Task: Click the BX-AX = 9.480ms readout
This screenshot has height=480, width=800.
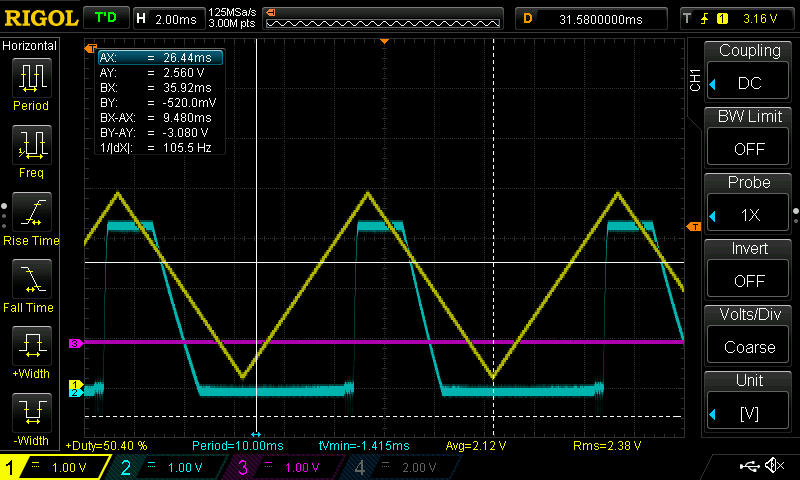Action: click(156, 117)
